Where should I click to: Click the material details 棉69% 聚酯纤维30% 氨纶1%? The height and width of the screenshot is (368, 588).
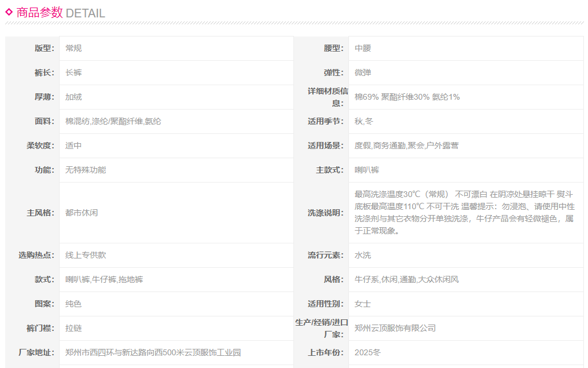point(407,97)
